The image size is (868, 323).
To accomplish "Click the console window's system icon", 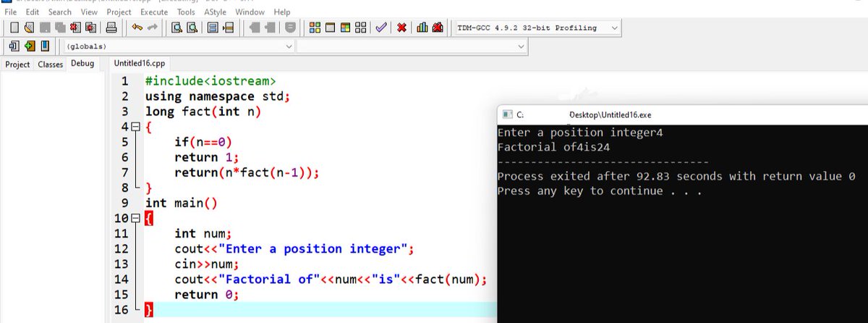I will pyautogui.click(x=507, y=114).
